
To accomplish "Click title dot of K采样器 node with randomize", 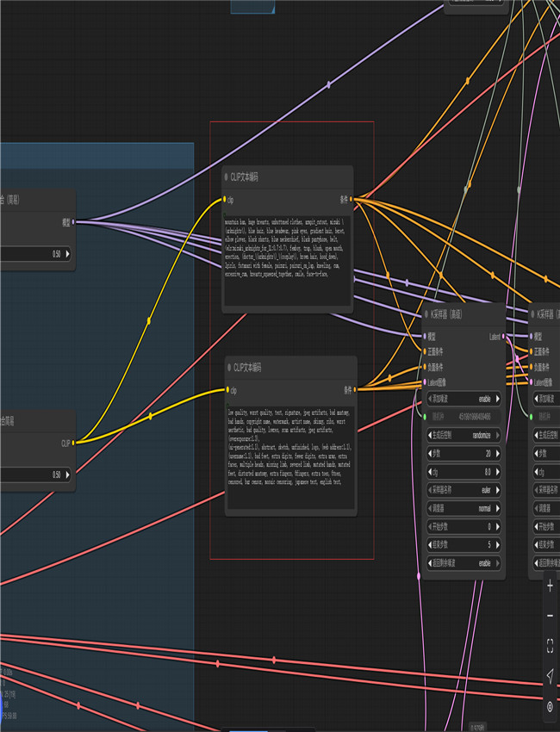I will point(426,315).
